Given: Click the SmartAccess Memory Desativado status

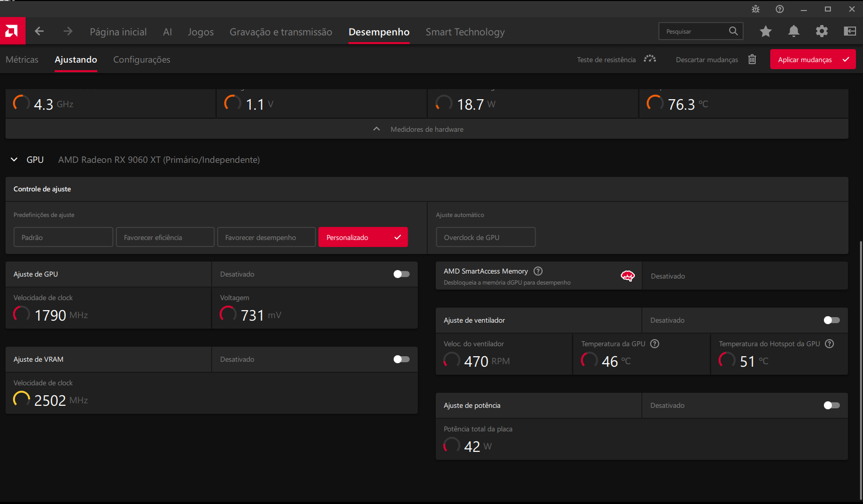Looking at the screenshot, I should (668, 276).
